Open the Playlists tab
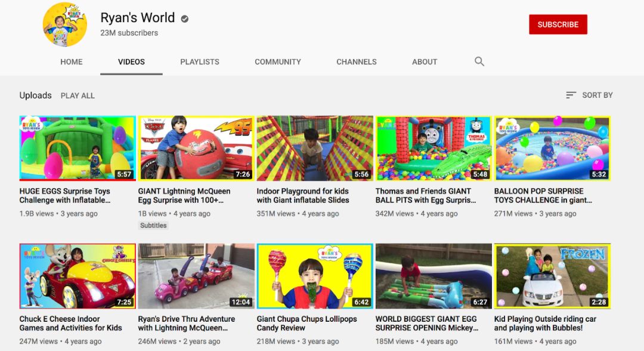 (200, 61)
